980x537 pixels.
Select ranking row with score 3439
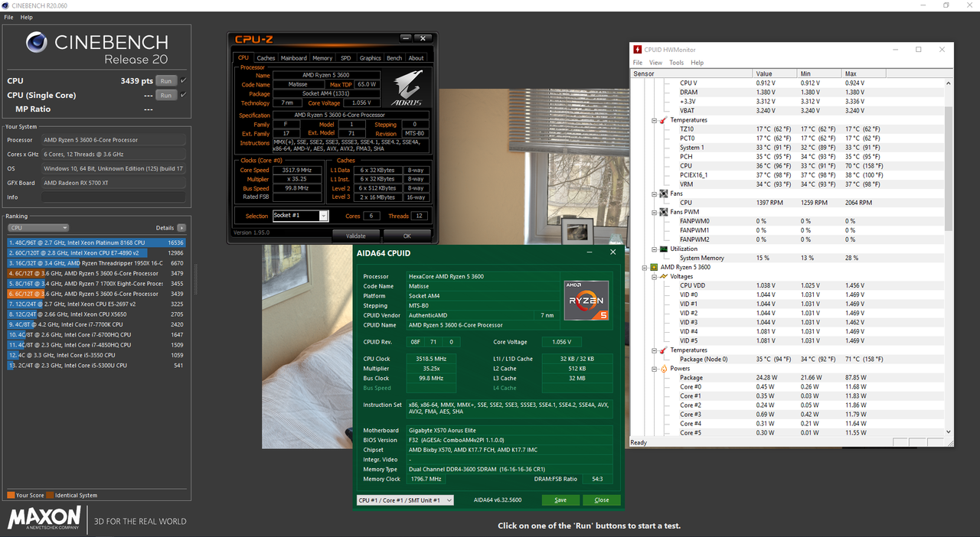96,293
